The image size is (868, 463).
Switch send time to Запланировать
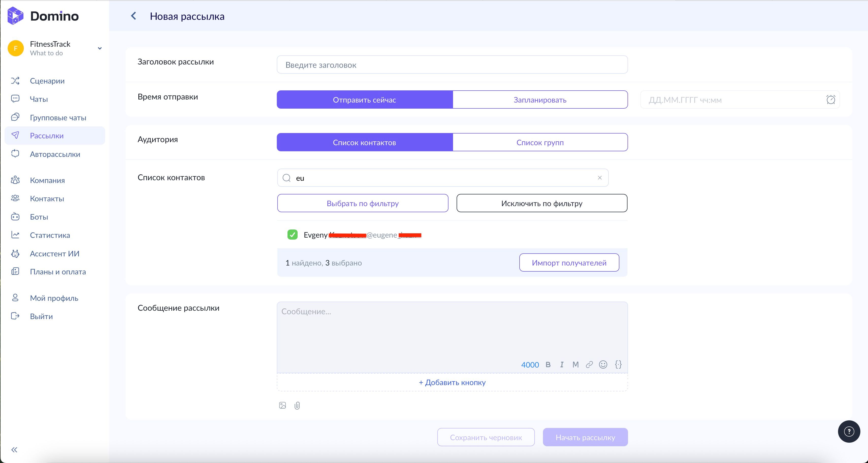[x=540, y=100]
